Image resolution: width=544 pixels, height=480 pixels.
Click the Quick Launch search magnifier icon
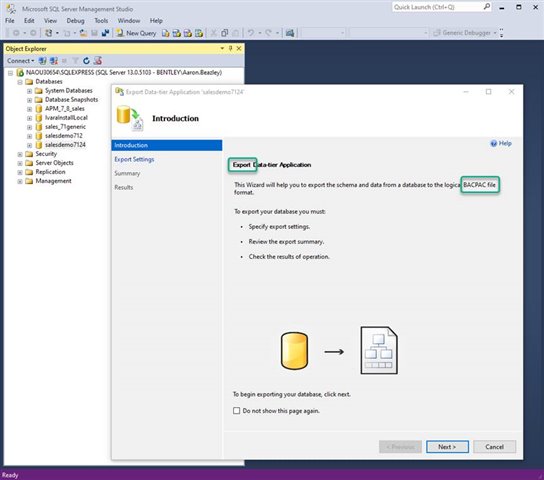pyautogui.click(x=487, y=7)
